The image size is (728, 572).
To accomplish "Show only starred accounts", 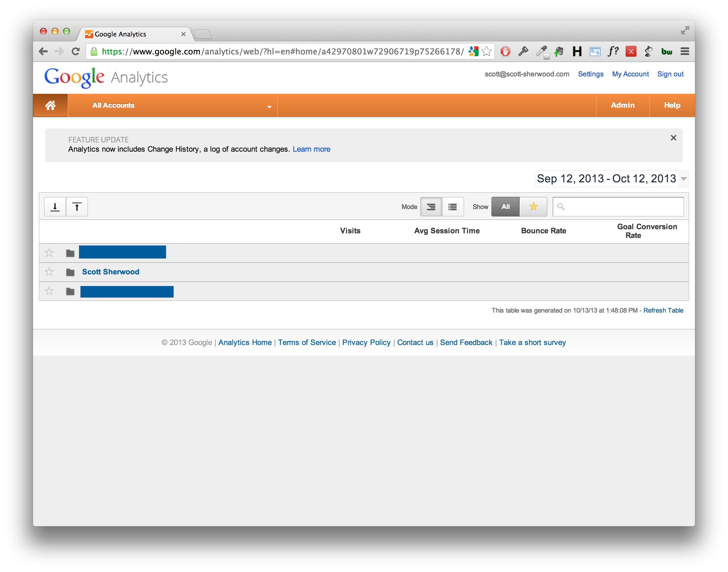I will (x=533, y=207).
